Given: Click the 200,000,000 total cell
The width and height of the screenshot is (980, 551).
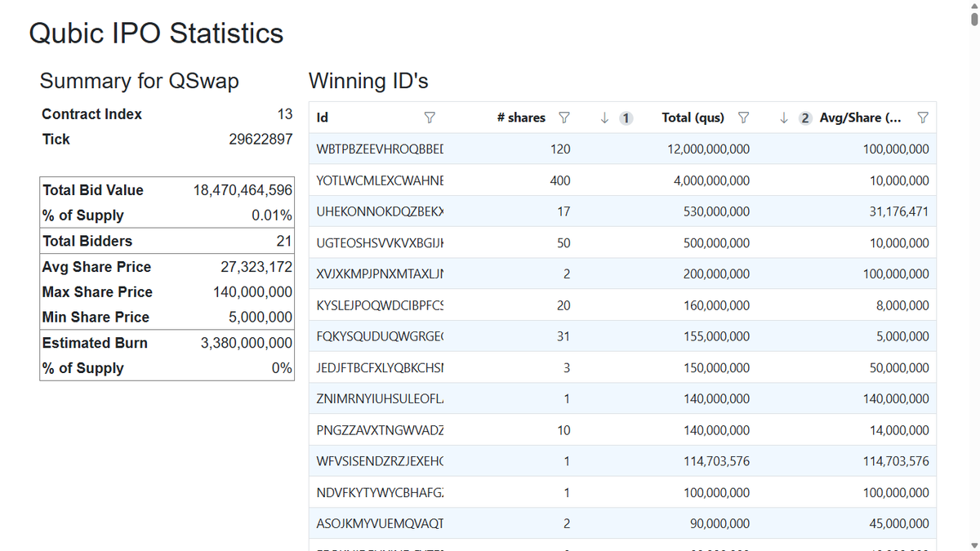Looking at the screenshot, I should (x=668, y=274).
